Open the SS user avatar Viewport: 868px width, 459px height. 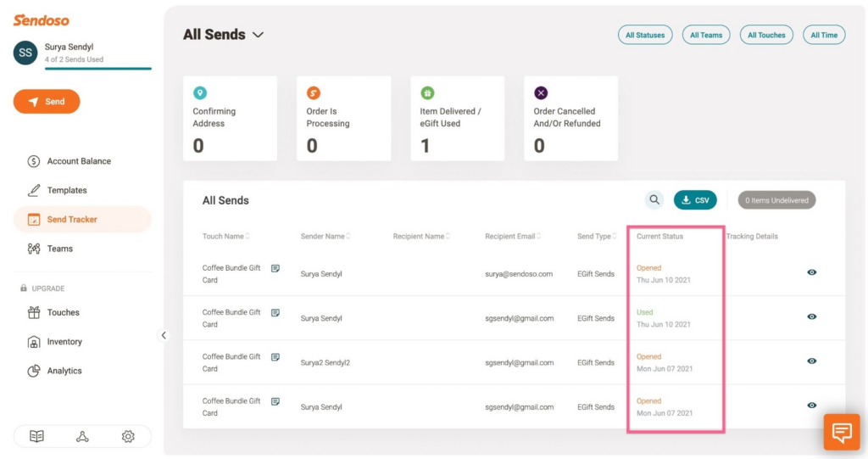click(x=25, y=53)
